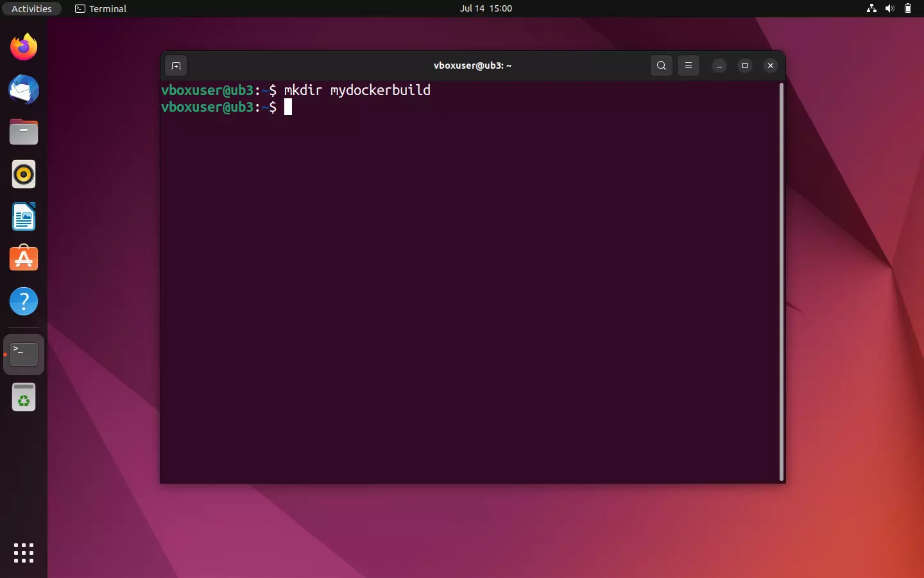Show all applications grid
924x578 pixels.
23,553
